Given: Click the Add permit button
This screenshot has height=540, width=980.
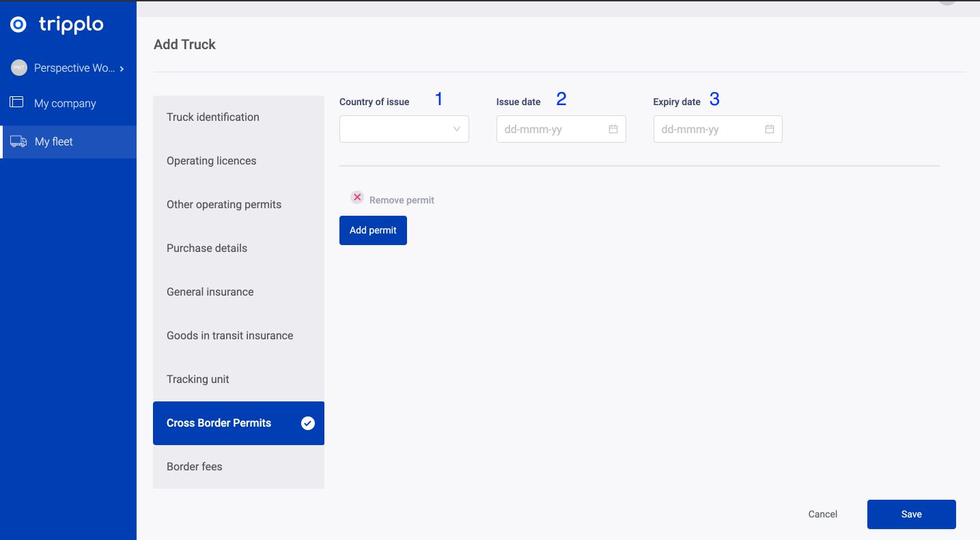Looking at the screenshot, I should pos(373,231).
